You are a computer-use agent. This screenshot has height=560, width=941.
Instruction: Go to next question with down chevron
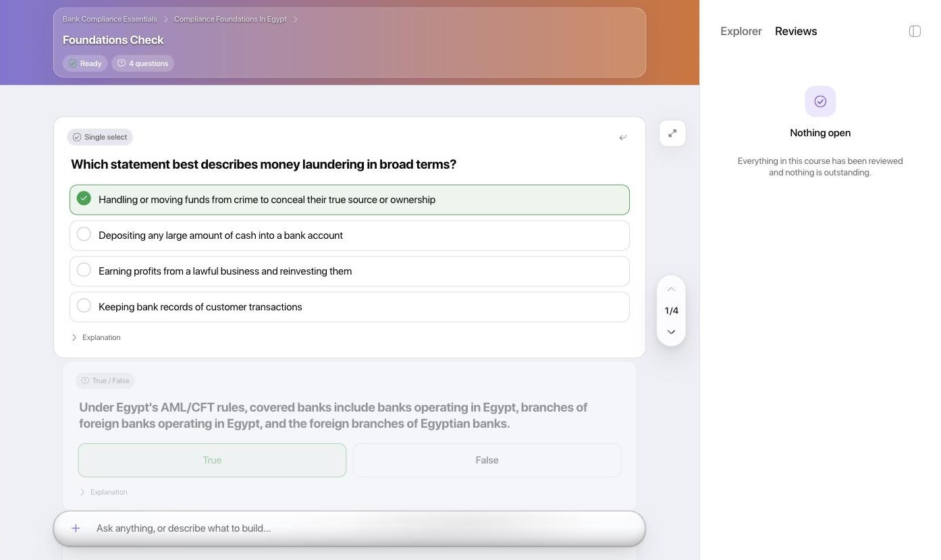coord(671,332)
